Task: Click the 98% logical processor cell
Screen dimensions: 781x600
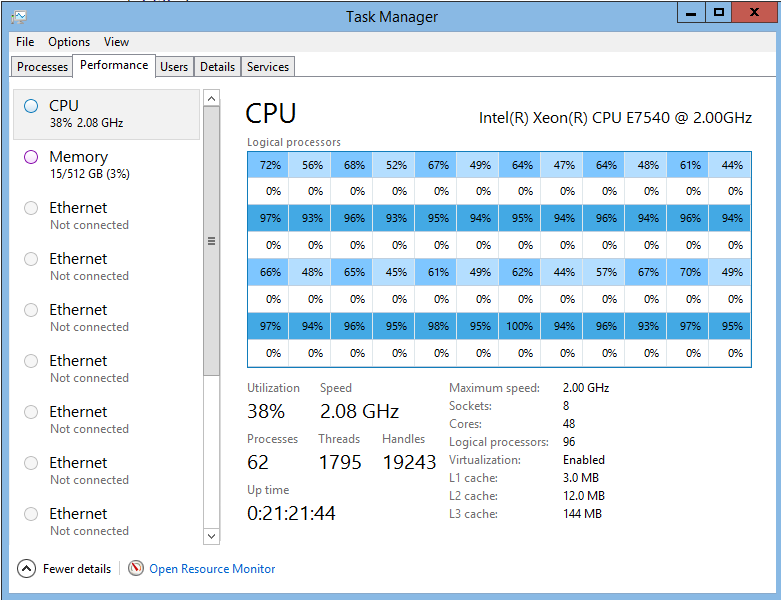Action: point(436,326)
